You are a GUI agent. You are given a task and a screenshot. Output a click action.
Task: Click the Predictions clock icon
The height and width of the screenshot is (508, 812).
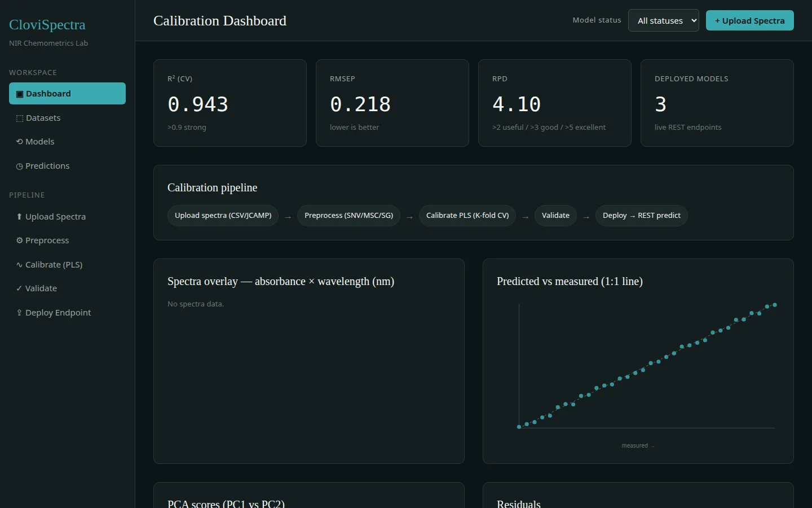click(20, 167)
